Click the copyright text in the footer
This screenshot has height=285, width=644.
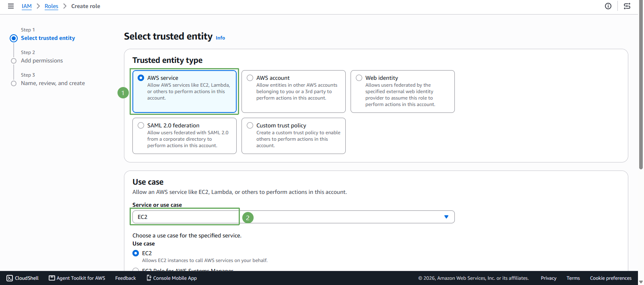pyautogui.click(x=473, y=278)
